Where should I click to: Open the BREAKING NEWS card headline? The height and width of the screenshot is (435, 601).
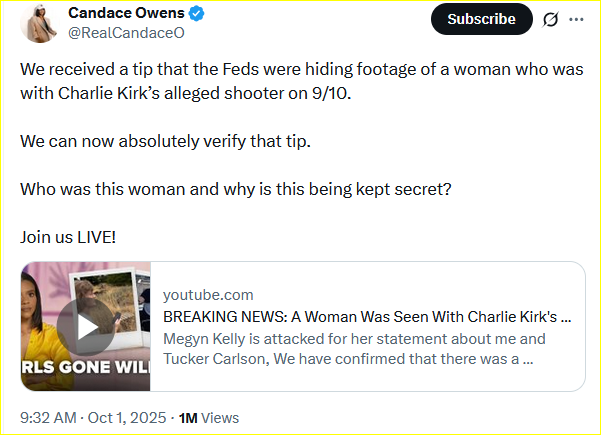[367, 317]
